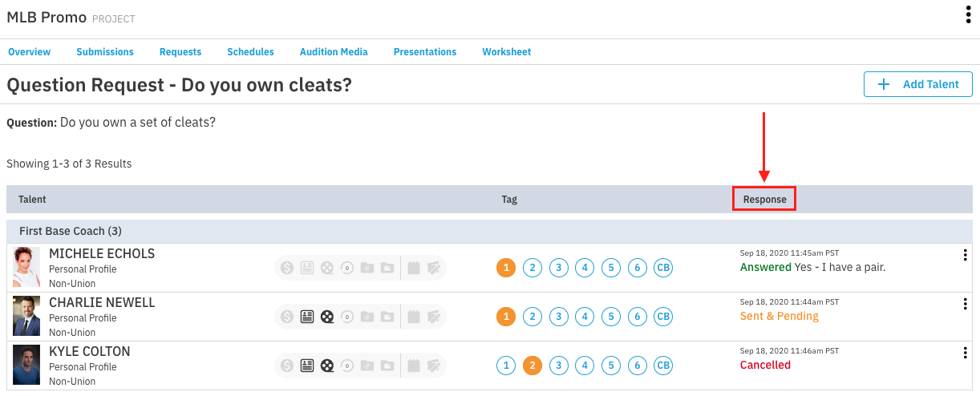Click Michele Echols' dollar sign icon

click(x=287, y=268)
